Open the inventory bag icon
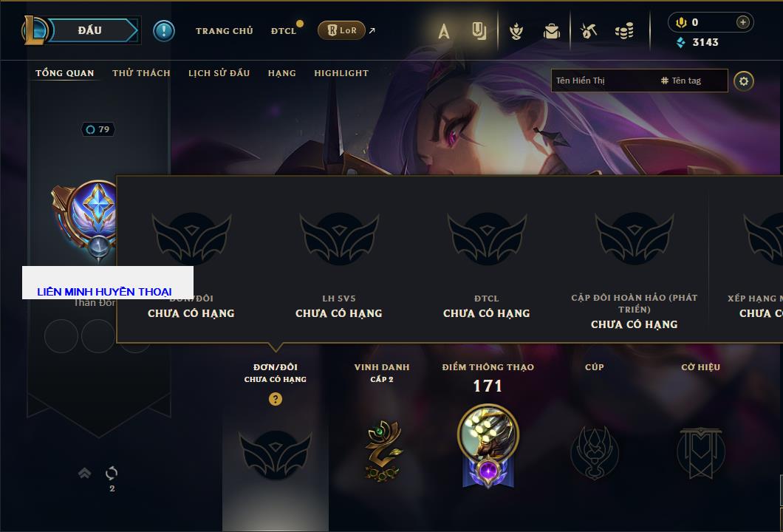 (552, 31)
